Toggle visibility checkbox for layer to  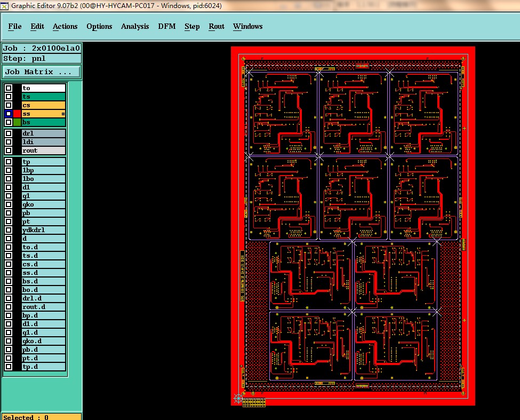[x=9, y=88]
